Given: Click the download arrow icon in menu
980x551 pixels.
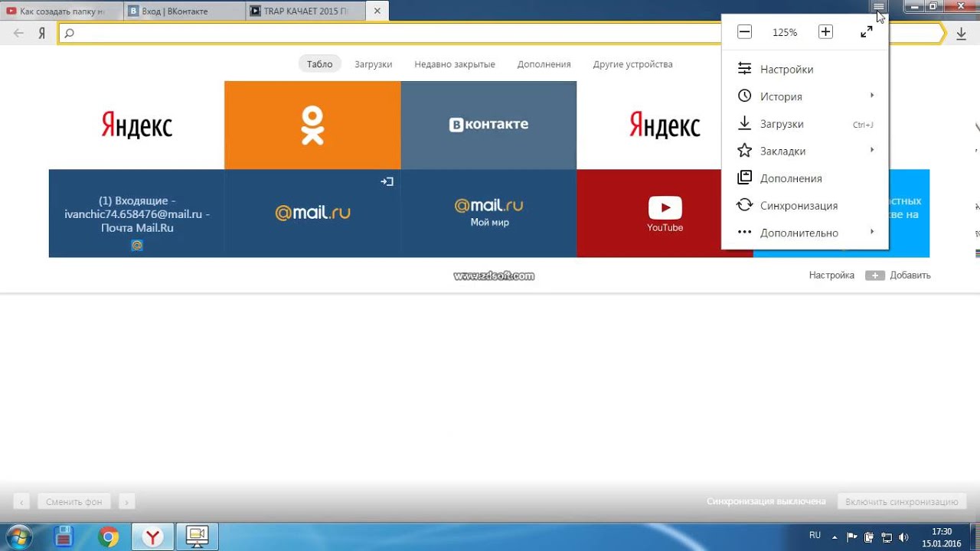Looking at the screenshot, I should tap(744, 123).
